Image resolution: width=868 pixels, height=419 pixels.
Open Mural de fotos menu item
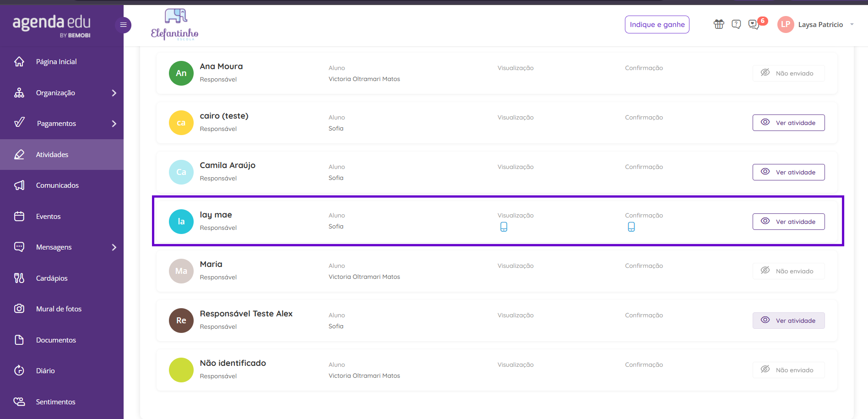tap(62, 309)
